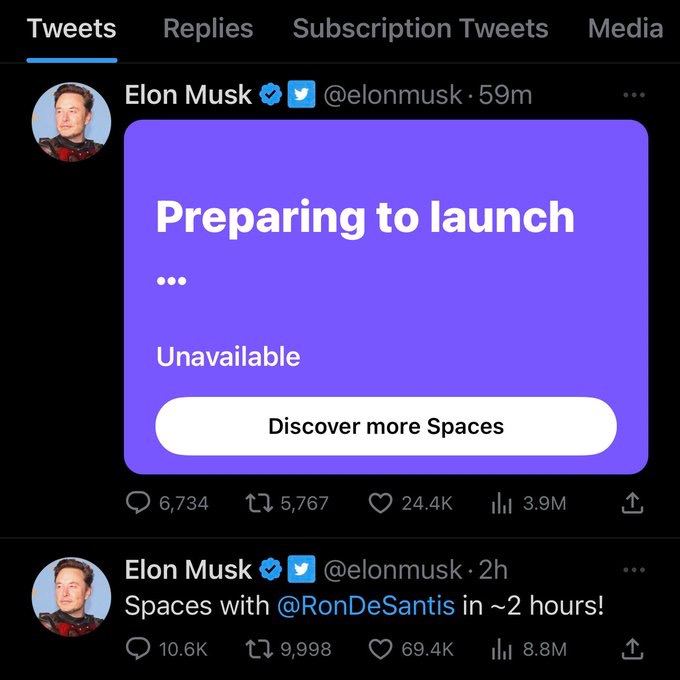Select the Tweets tab
Image resolution: width=680 pixels, height=680 pixels.
(x=72, y=29)
